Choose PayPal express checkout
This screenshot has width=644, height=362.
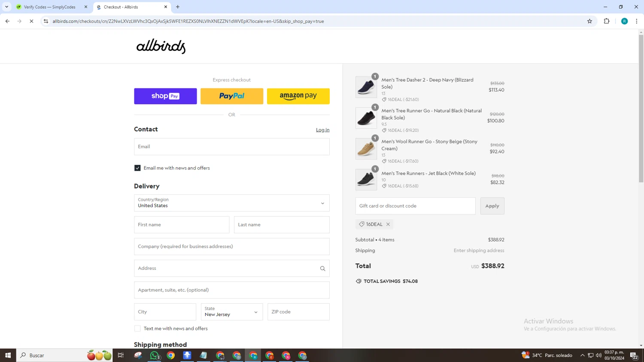tap(232, 96)
